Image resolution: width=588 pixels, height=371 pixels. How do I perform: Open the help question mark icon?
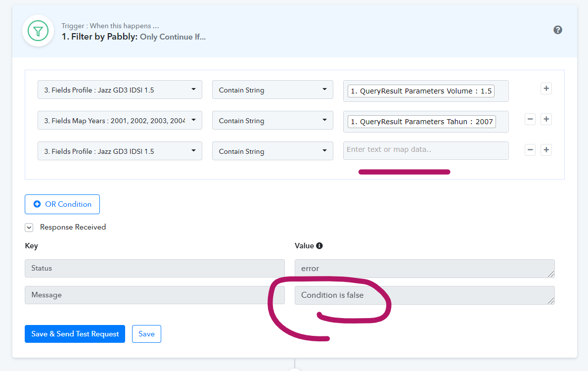557,30
